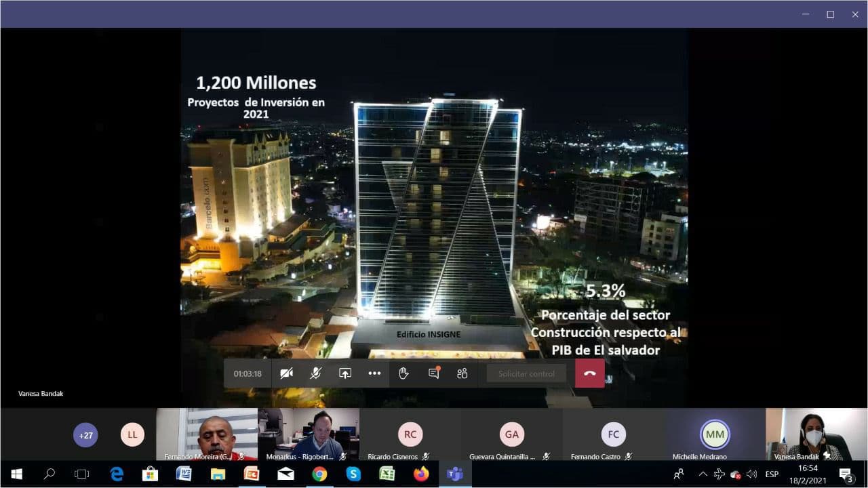The height and width of the screenshot is (488, 868).
Task: Switch the ESP input language indicator
Action: (772, 474)
